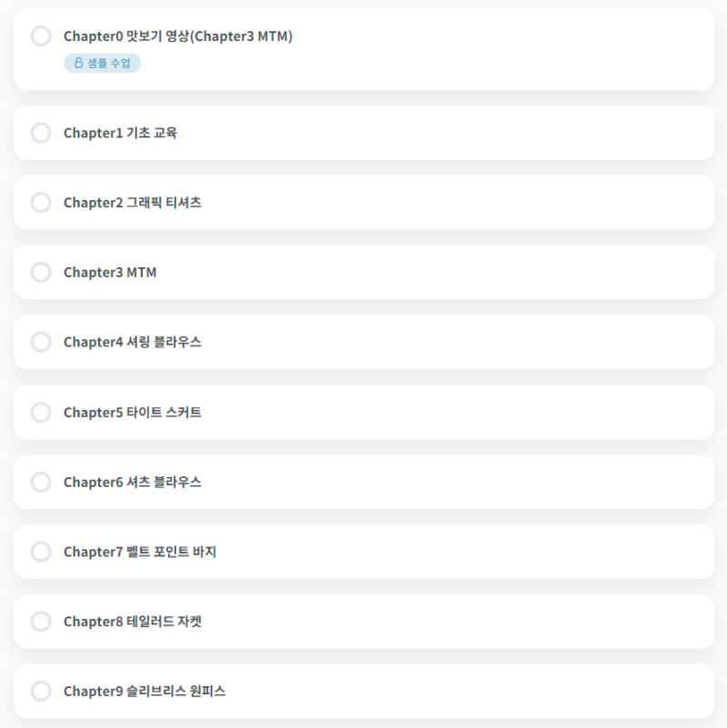Open the Chapter5 타이트 스커트 title

(x=133, y=413)
